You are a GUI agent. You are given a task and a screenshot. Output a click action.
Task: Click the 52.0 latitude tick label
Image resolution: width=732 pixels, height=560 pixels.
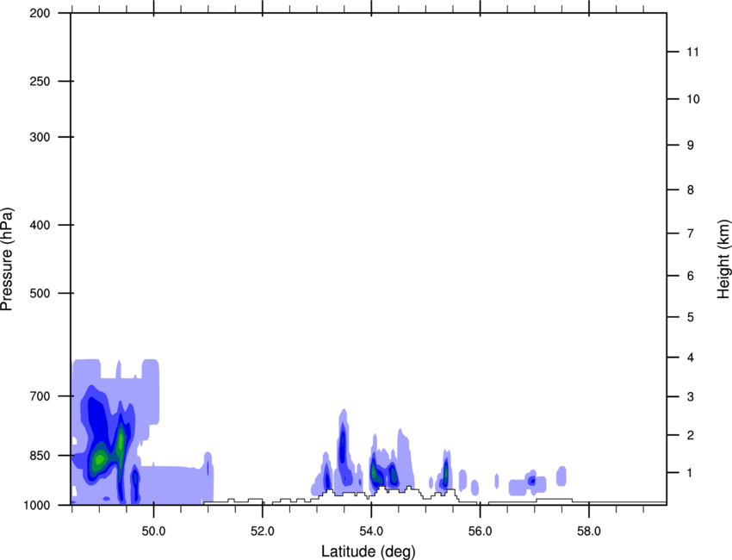[x=263, y=532]
